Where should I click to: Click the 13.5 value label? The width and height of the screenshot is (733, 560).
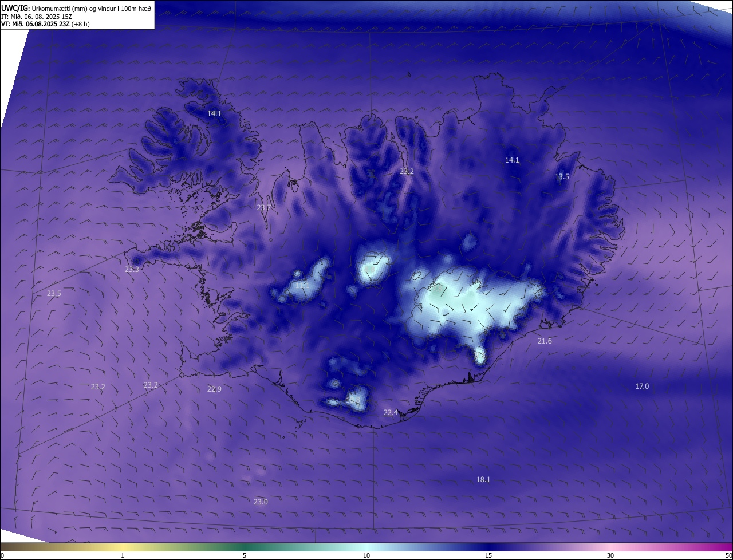click(x=562, y=177)
